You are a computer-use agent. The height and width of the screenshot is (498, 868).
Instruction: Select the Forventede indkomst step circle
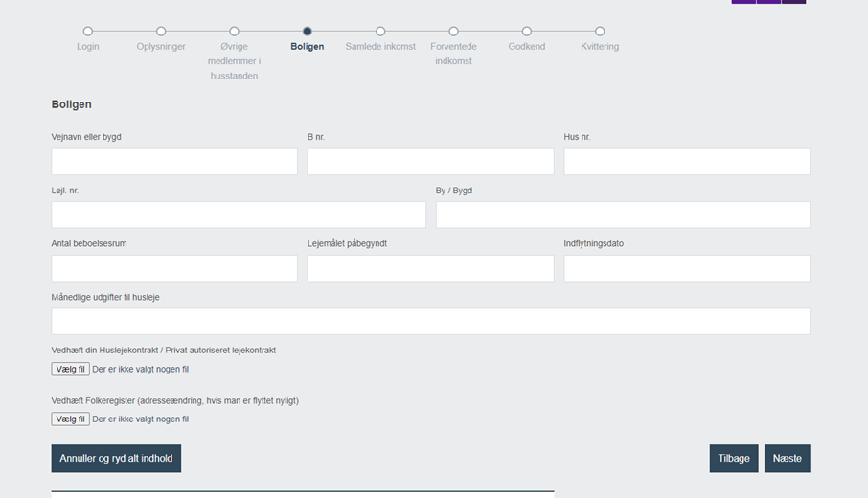click(453, 32)
